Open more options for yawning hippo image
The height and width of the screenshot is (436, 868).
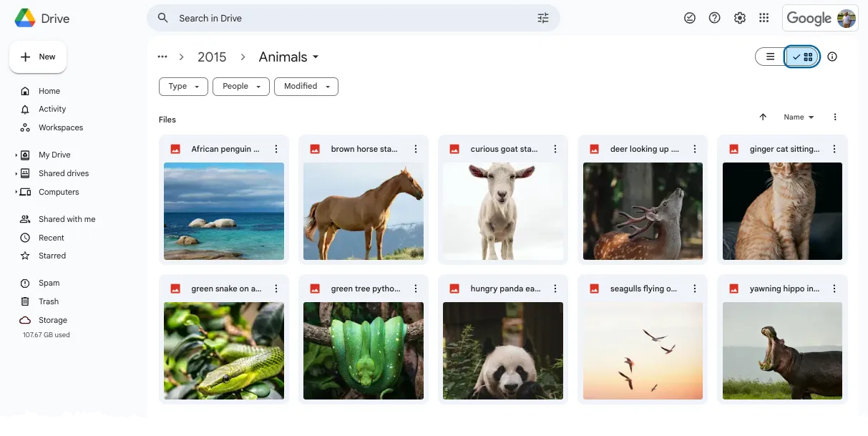(834, 289)
